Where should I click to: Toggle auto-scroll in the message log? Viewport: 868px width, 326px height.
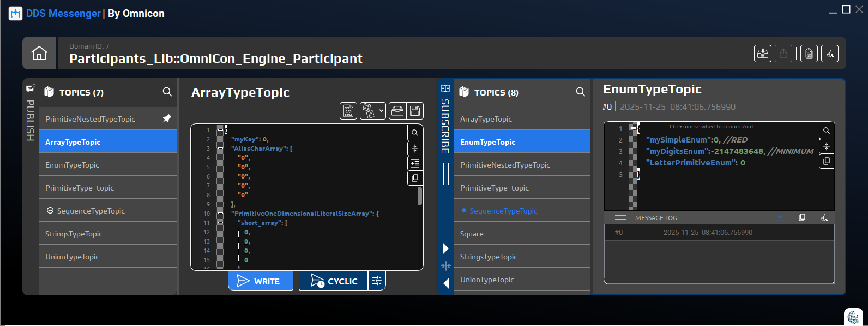tap(780, 218)
